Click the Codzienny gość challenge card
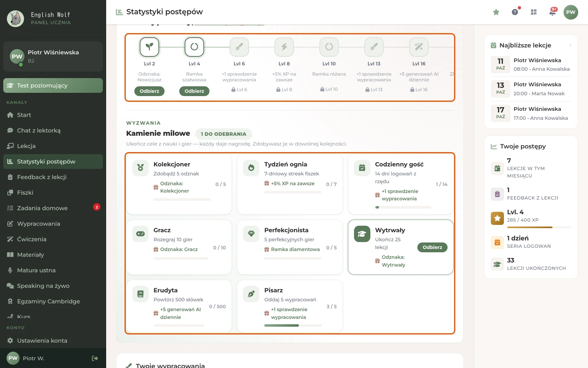 pos(401,184)
